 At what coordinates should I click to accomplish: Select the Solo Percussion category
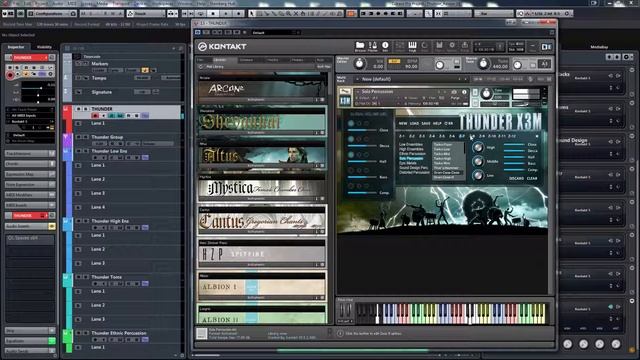tap(411, 158)
